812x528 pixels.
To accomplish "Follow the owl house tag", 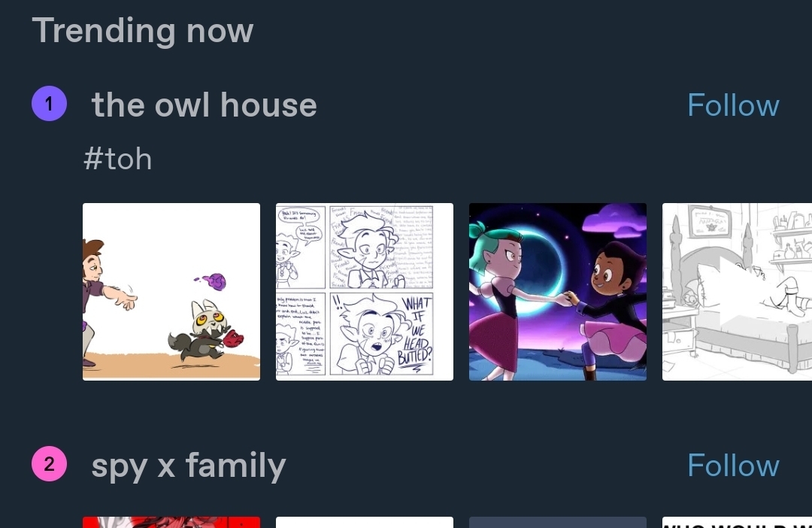I will pos(733,105).
